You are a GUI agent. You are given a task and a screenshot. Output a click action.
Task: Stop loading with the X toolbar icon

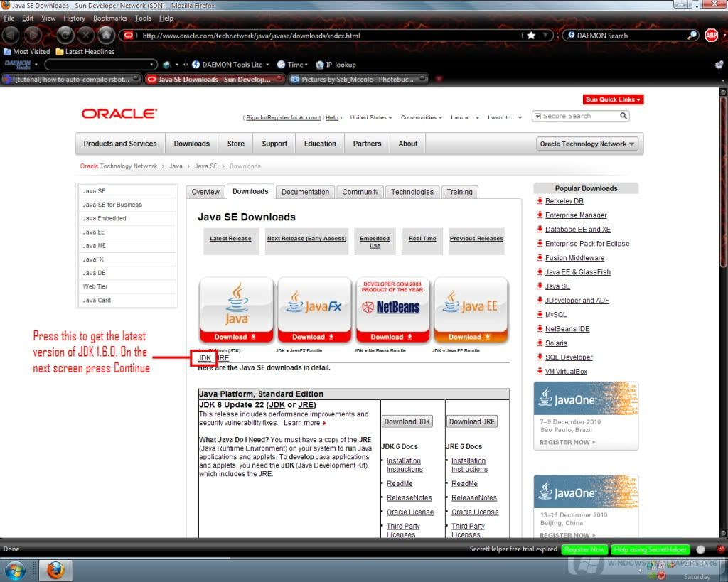coord(86,35)
